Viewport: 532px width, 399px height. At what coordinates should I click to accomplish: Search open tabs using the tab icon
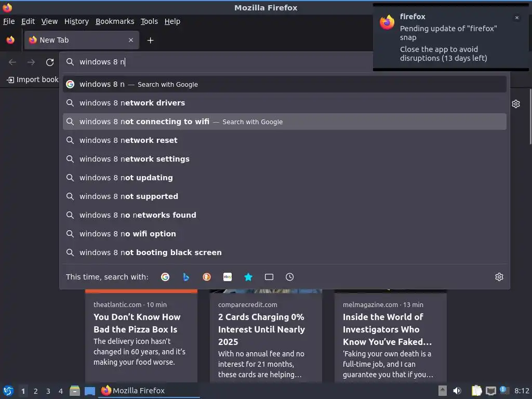point(269,277)
